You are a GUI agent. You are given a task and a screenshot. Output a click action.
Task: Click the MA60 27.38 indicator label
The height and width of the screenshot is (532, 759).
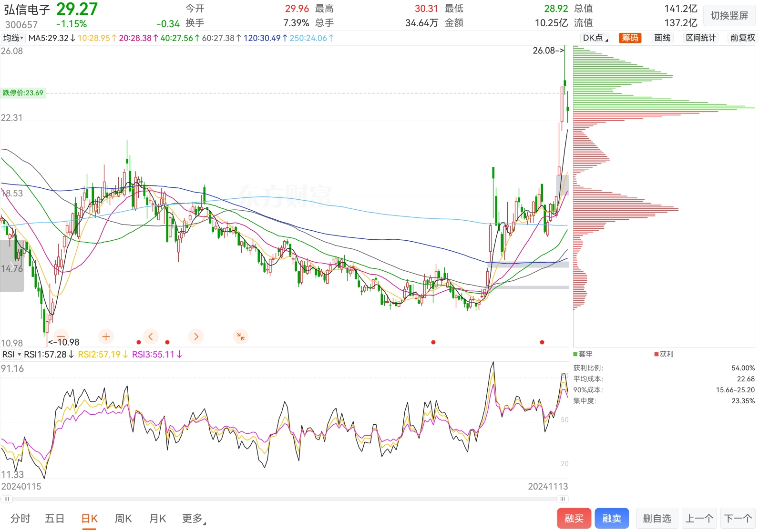pyautogui.click(x=221, y=38)
